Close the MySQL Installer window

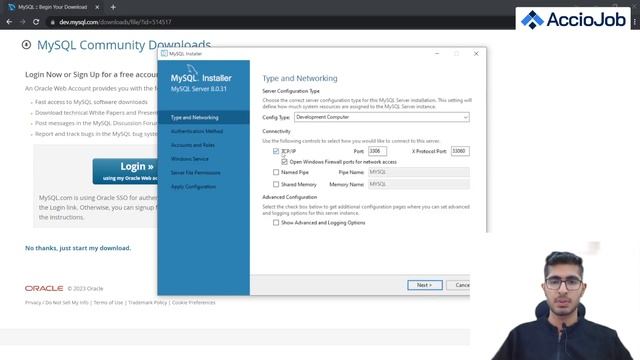tap(476, 53)
